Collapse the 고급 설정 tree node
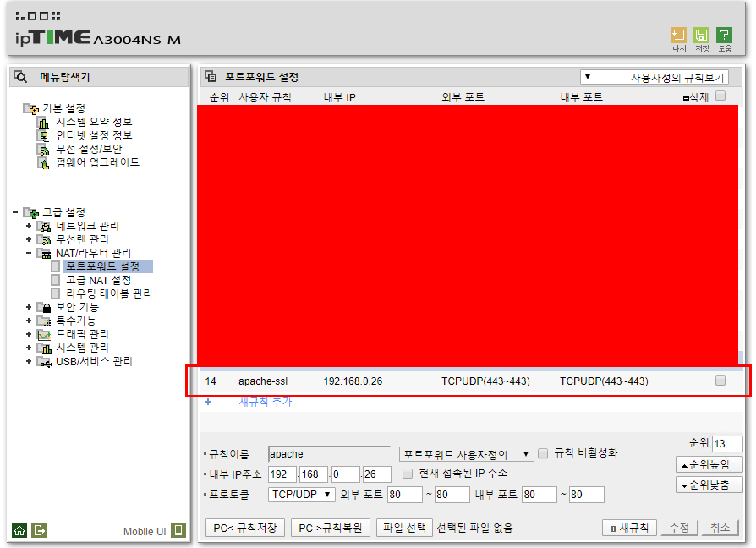 click(15, 212)
